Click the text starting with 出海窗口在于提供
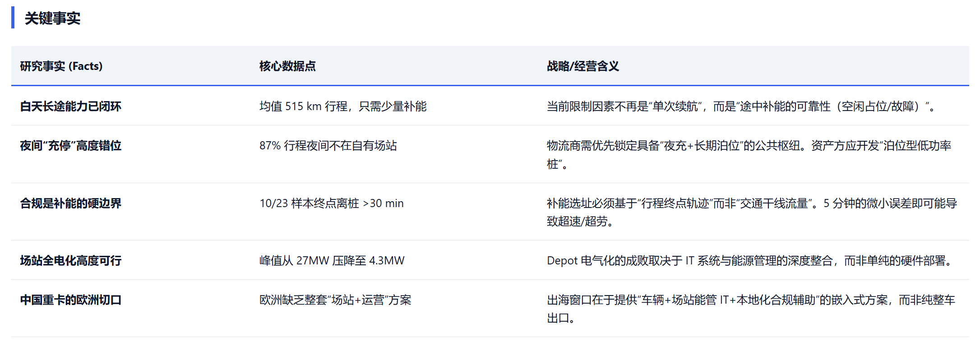The height and width of the screenshot is (342, 980). (751, 300)
